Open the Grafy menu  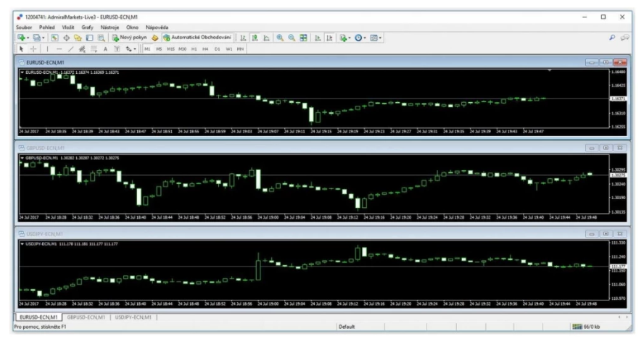point(88,27)
